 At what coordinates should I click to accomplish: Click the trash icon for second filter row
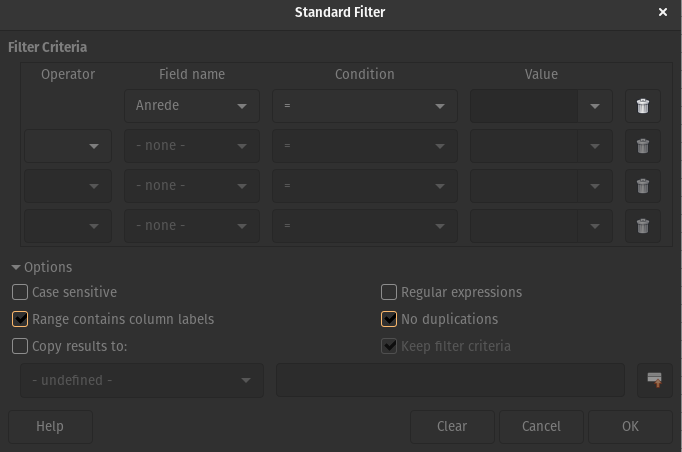pyautogui.click(x=643, y=146)
